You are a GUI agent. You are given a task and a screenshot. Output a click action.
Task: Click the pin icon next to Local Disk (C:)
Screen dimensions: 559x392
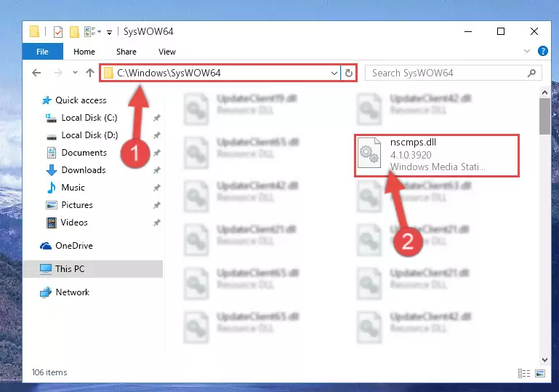pyautogui.click(x=156, y=118)
